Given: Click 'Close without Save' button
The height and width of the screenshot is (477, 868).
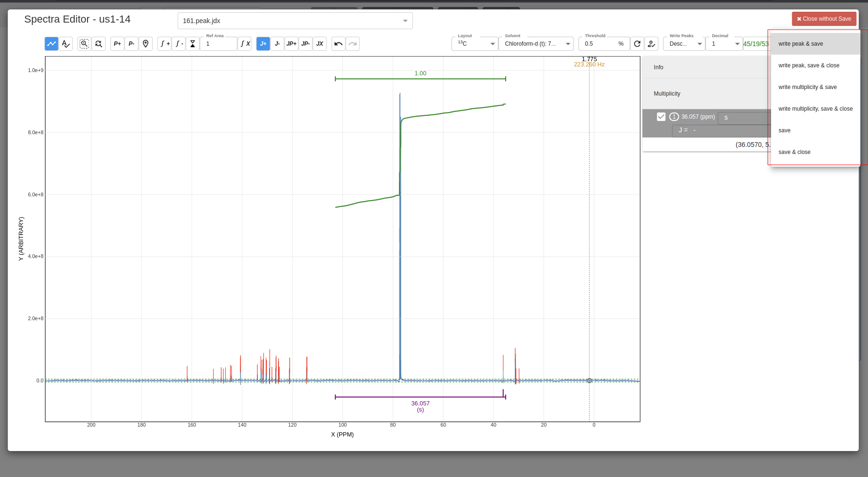Looking at the screenshot, I should click(824, 19).
